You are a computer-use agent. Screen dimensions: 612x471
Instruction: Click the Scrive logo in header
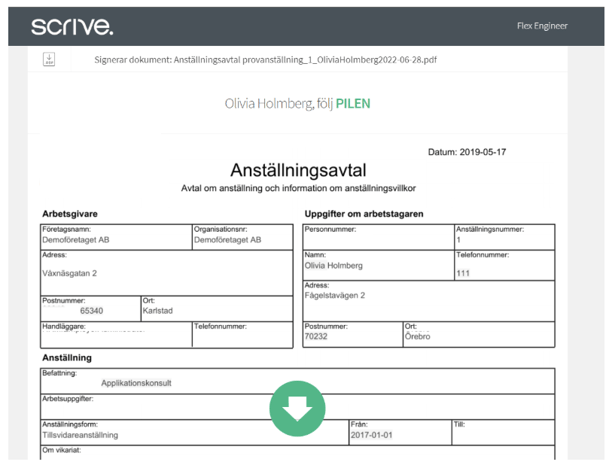tap(71, 26)
